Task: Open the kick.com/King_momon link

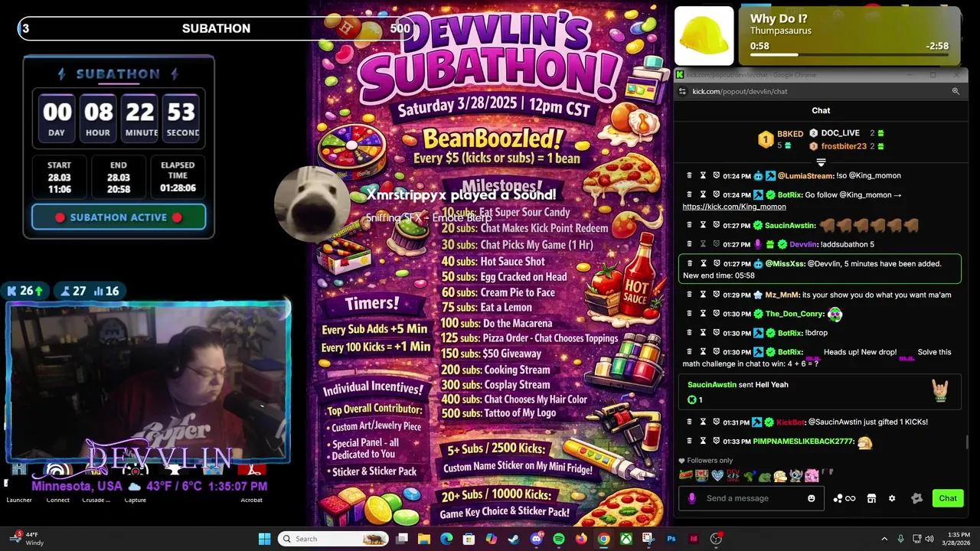Action: [734, 207]
